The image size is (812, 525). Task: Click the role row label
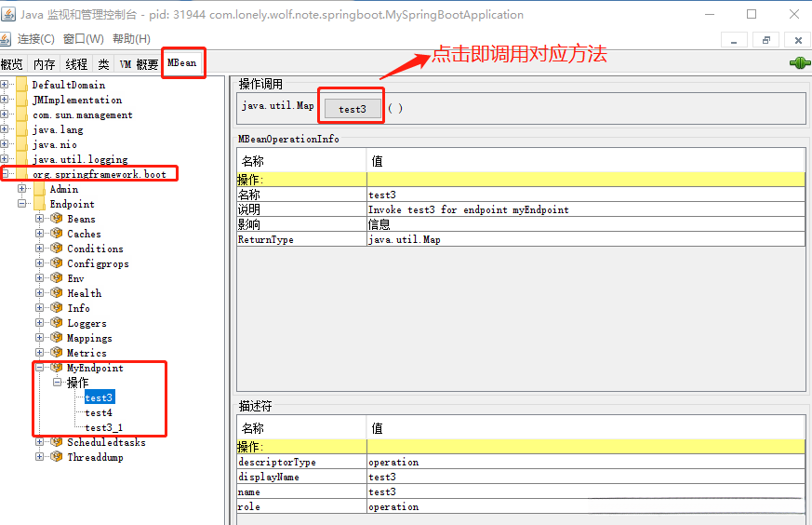[302, 507]
